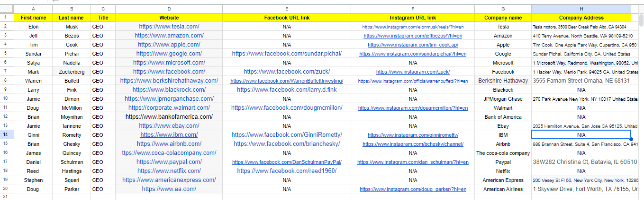Select the column H header
This screenshot has width=644, height=200.
pyautogui.click(x=581, y=9)
